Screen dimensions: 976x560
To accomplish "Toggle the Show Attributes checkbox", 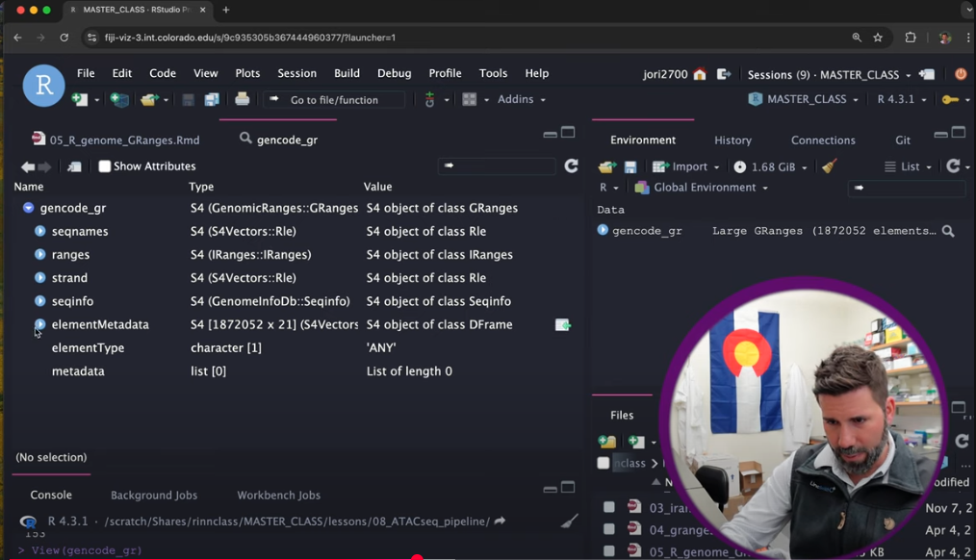I will coord(105,166).
